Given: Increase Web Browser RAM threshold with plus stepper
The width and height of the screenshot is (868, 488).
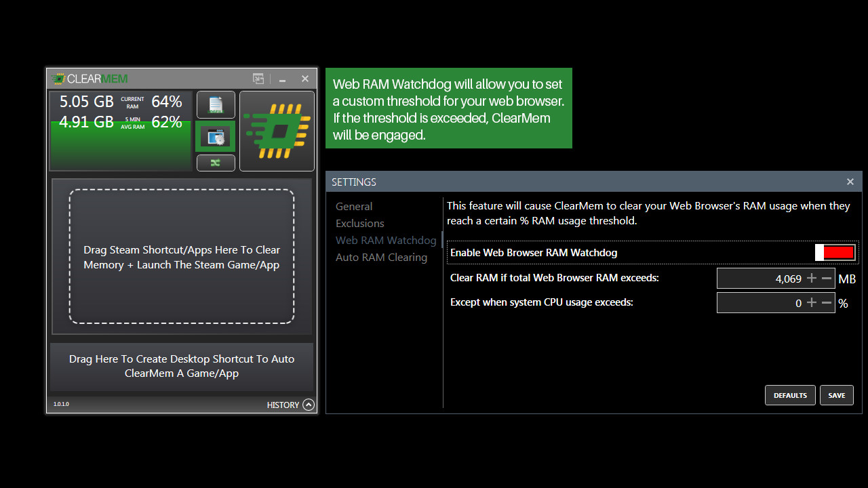Looking at the screenshot, I should 812,278.
